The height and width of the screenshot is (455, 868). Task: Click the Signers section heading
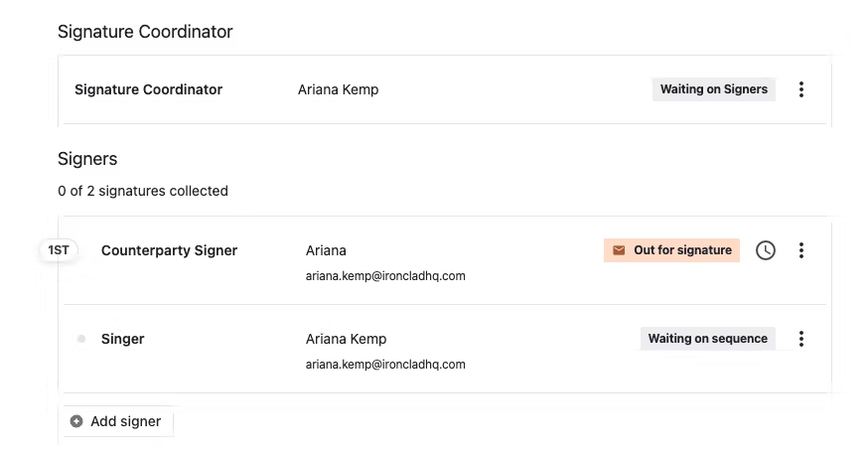[87, 159]
